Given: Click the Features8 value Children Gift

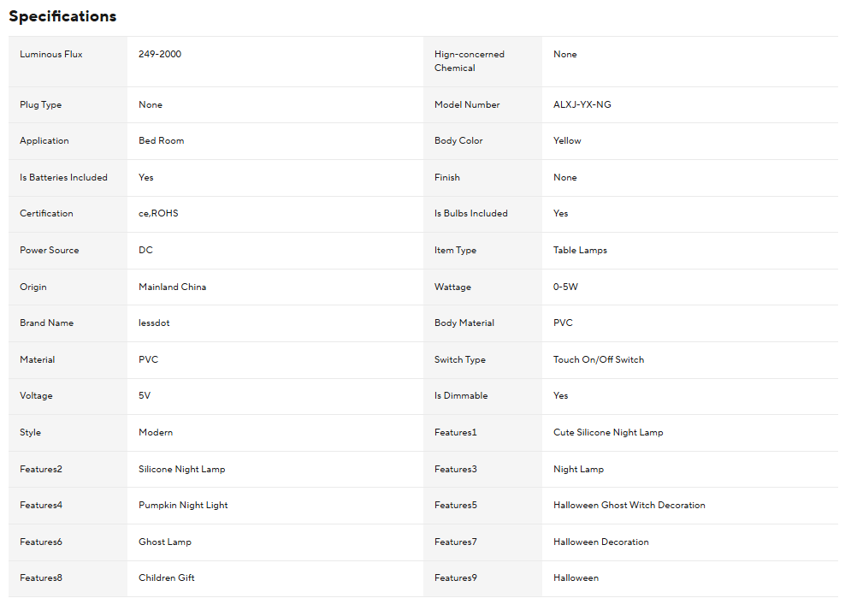Looking at the screenshot, I should point(167,578).
